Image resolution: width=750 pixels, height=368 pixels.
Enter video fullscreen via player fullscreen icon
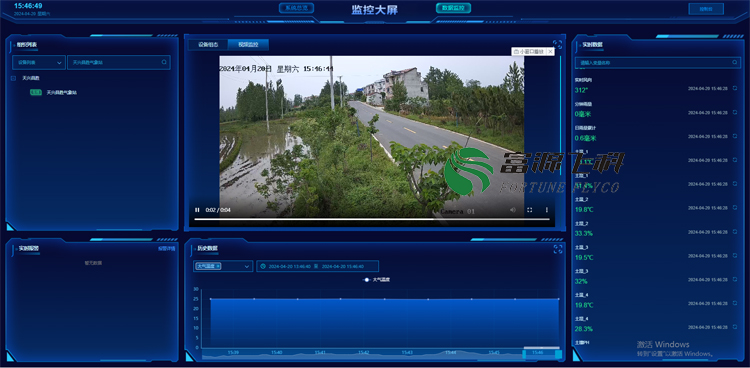pyautogui.click(x=529, y=210)
